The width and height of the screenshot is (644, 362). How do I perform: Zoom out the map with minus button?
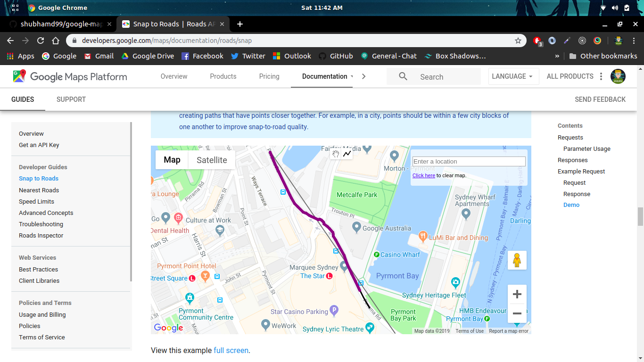[x=517, y=313]
